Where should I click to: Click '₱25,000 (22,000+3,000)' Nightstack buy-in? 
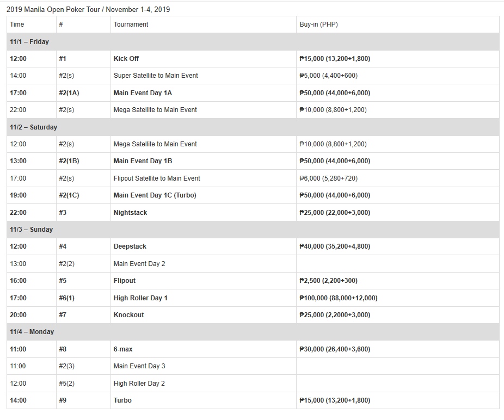(x=398, y=213)
